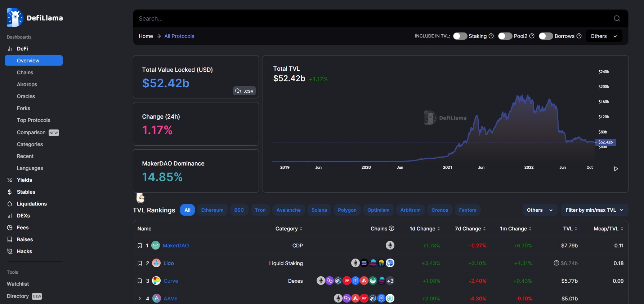Click the DefiLlama logo
This screenshot has height=304, width=644.
35,18
